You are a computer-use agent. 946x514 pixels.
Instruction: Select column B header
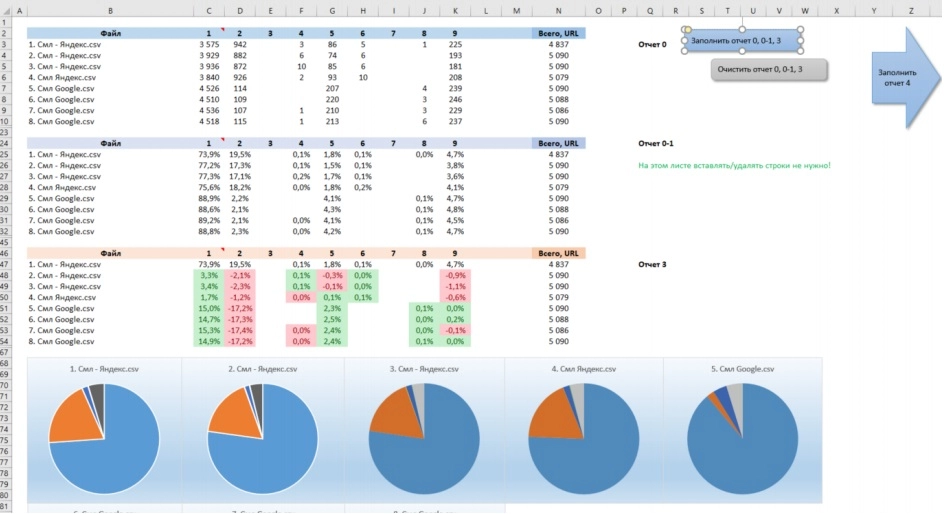pyautogui.click(x=110, y=11)
